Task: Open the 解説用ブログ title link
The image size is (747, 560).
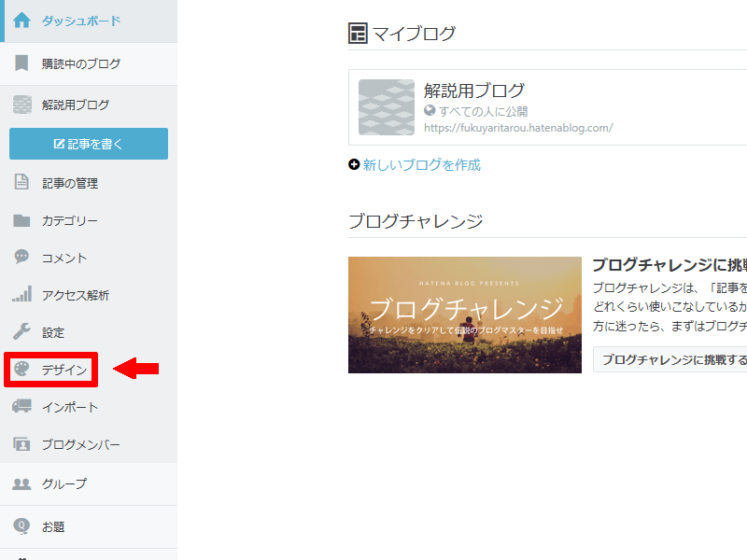Action: coord(474,90)
